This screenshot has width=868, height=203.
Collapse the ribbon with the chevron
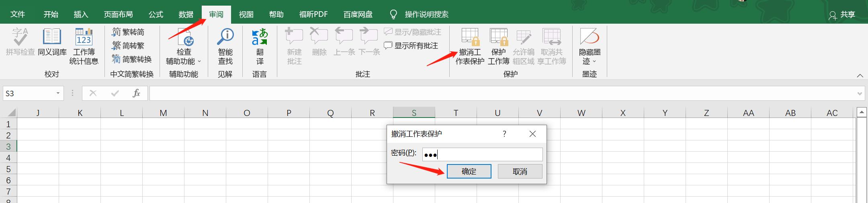(860, 75)
